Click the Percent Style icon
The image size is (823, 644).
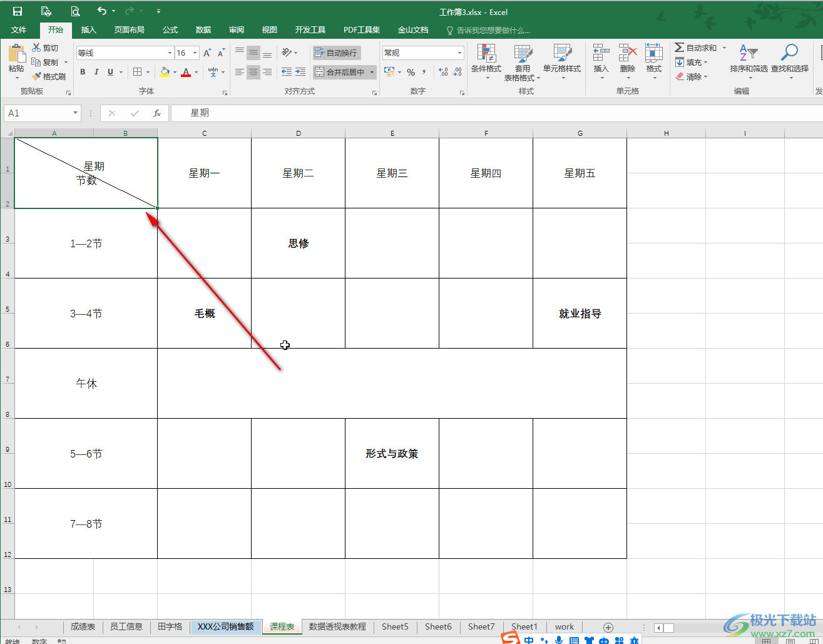coord(411,72)
